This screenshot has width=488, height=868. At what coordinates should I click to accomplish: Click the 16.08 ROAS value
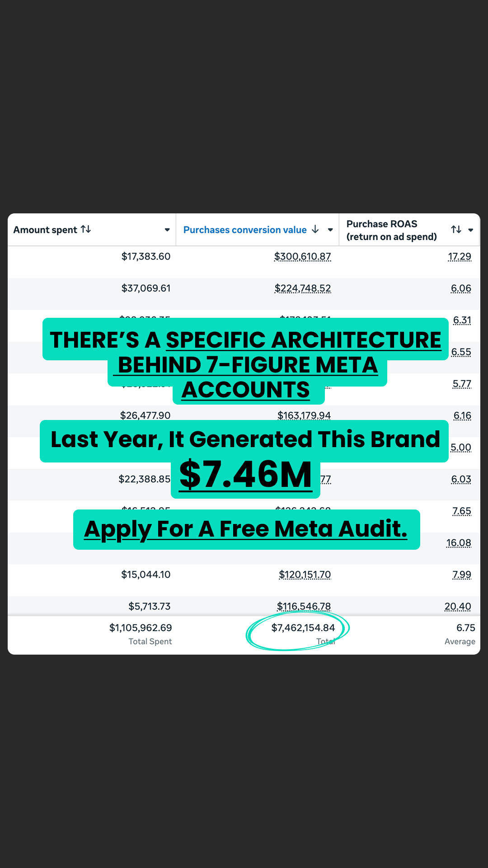459,542
